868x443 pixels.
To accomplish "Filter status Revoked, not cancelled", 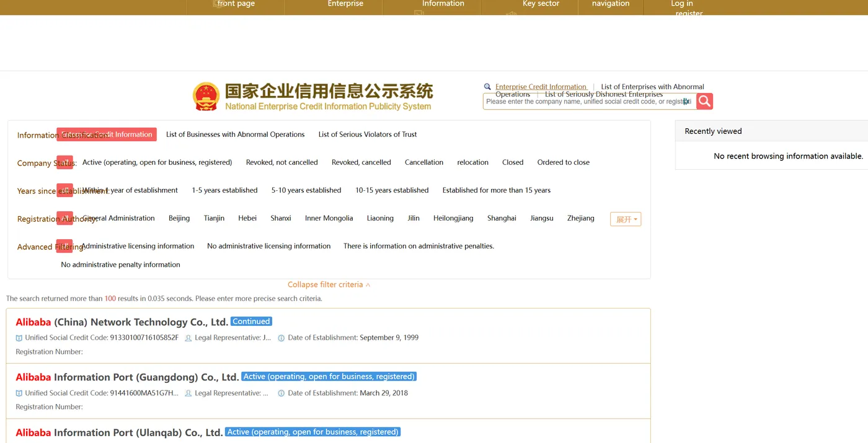I will point(282,162).
